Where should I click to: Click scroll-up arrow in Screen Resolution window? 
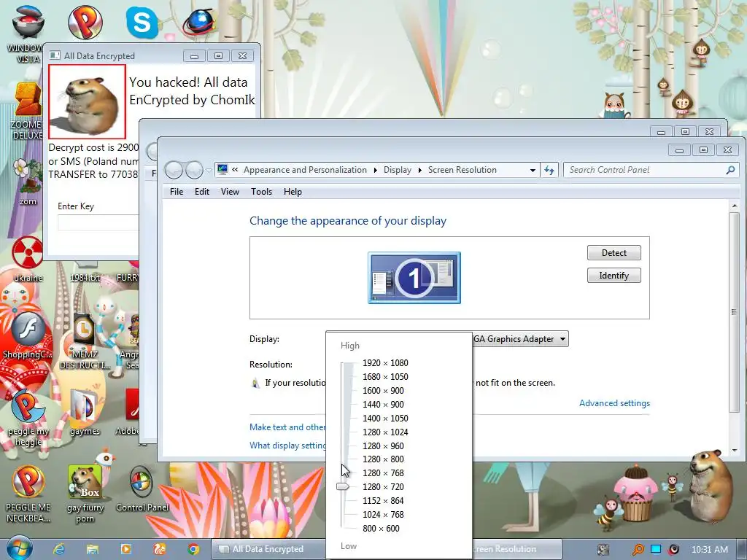(x=735, y=206)
